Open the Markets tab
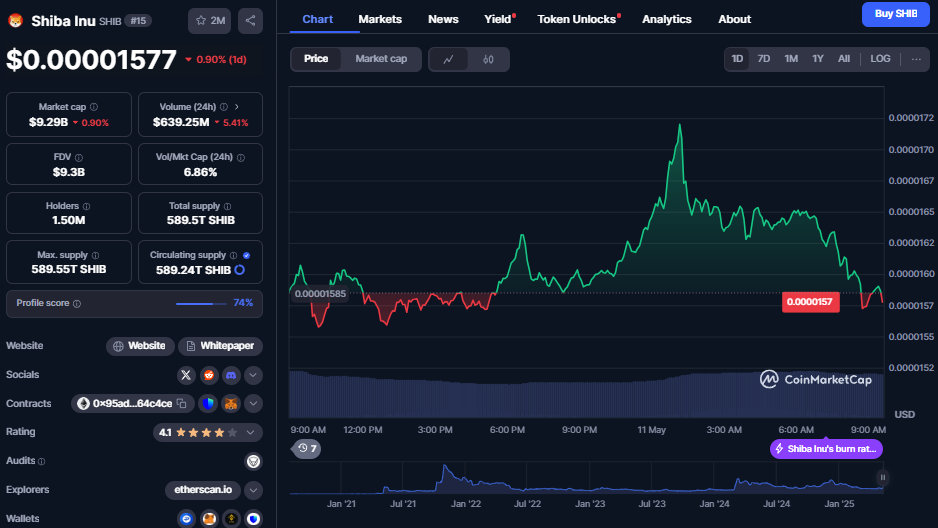Viewport: 938px width, 528px height. (380, 19)
